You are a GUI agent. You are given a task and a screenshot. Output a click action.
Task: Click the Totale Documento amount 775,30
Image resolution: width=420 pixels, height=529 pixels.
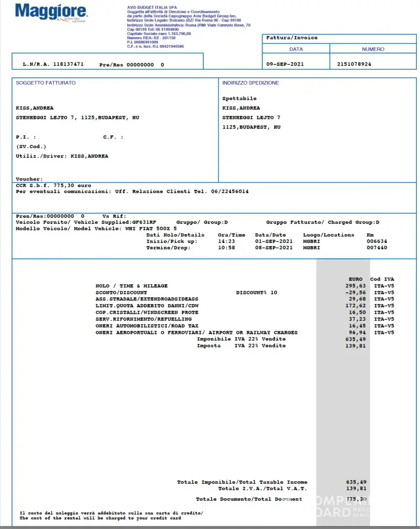(355, 499)
